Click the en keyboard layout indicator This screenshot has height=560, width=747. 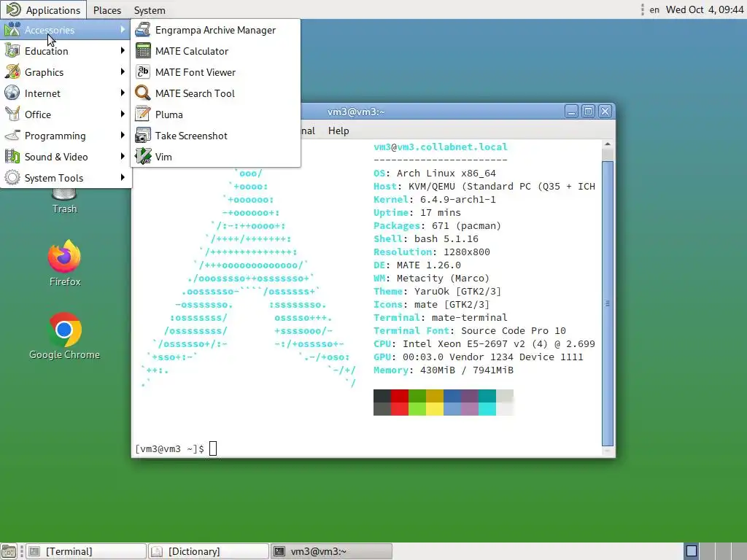tap(654, 9)
